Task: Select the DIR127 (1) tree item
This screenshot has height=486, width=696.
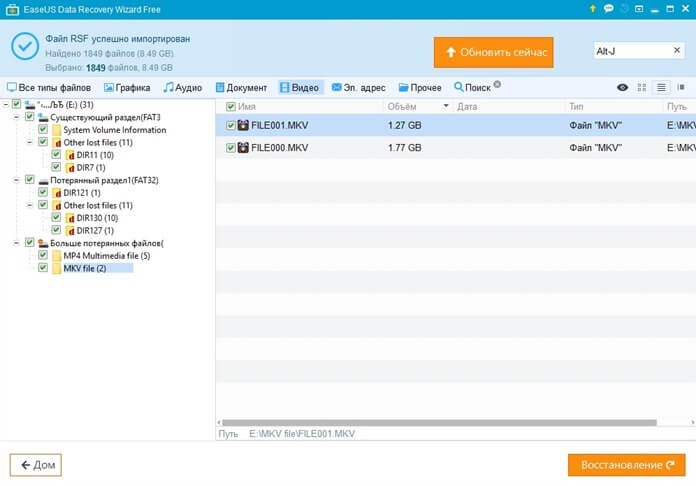Action: click(95, 230)
